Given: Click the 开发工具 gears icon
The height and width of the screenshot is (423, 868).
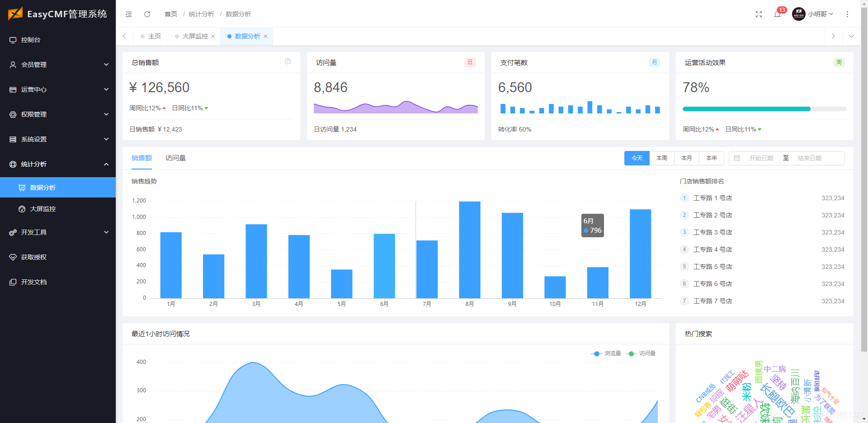Looking at the screenshot, I should click(x=13, y=232).
